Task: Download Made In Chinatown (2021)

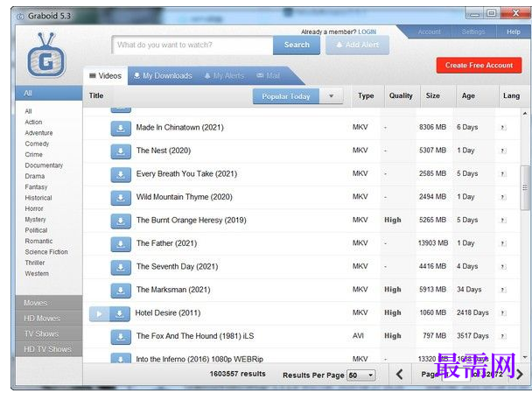Action: click(x=121, y=129)
